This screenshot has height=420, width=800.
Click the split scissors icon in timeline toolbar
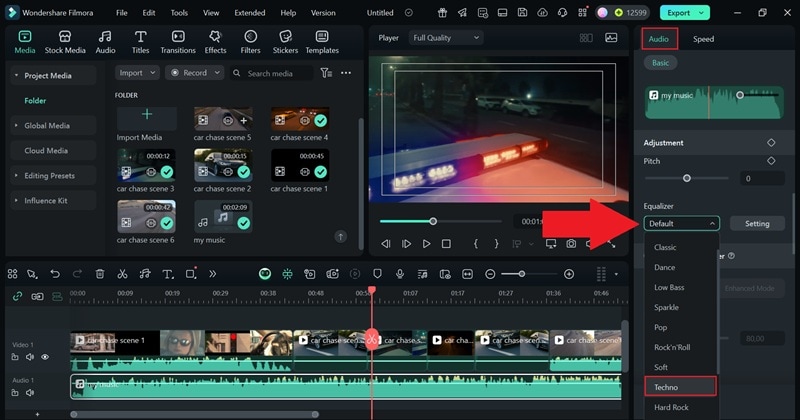point(122,274)
